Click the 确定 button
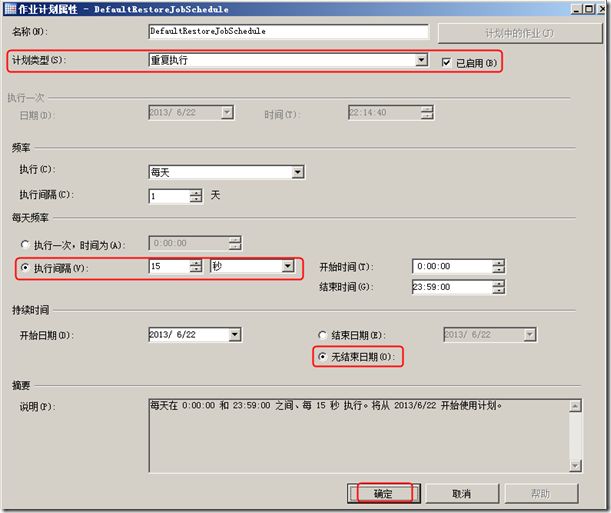Screen dimensions: 611x513 point(383,494)
